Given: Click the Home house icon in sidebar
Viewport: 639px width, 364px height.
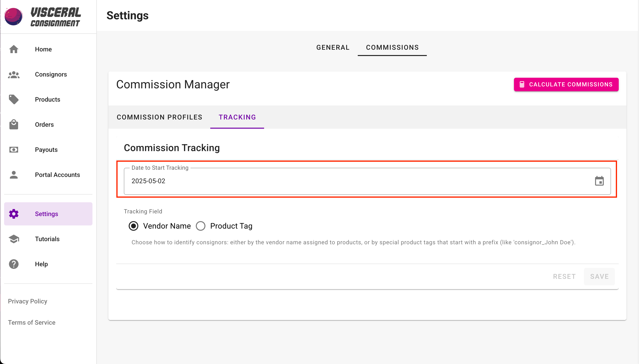Looking at the screenshot, I should 14,49.
